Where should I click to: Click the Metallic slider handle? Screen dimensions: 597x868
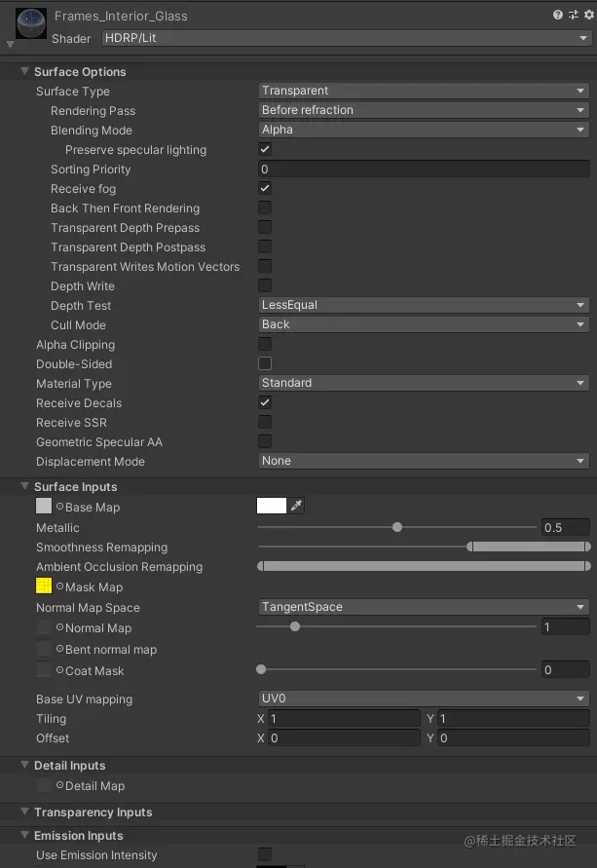(397, 527)
